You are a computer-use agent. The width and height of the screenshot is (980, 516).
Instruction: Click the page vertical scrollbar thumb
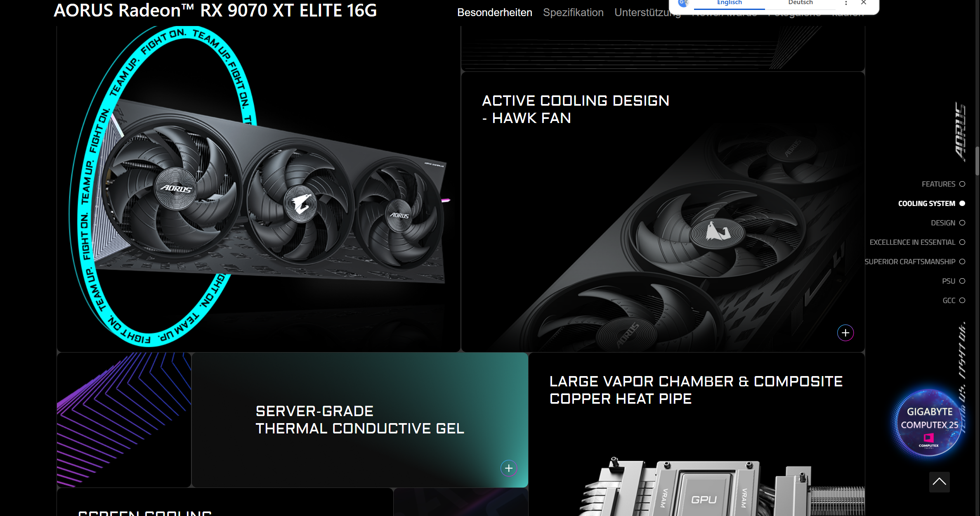coord(977,161)
